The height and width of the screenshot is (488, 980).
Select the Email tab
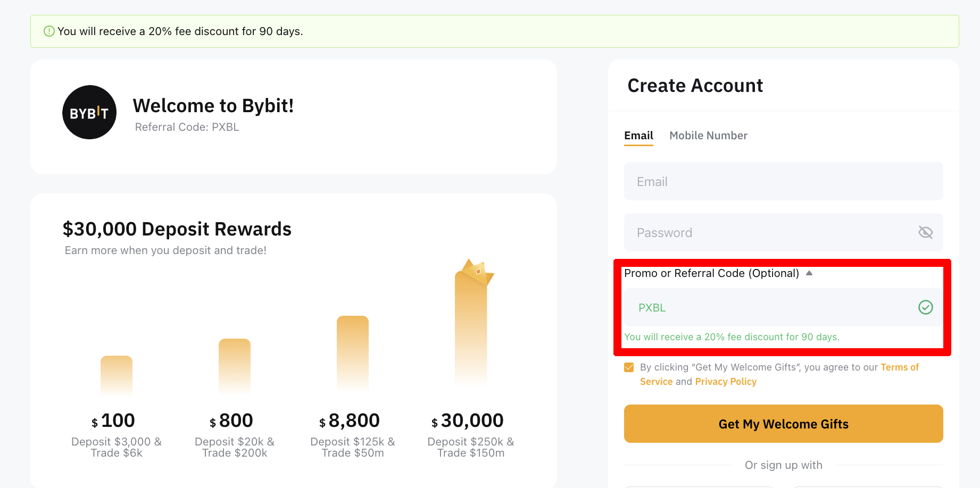pos(638,136)
